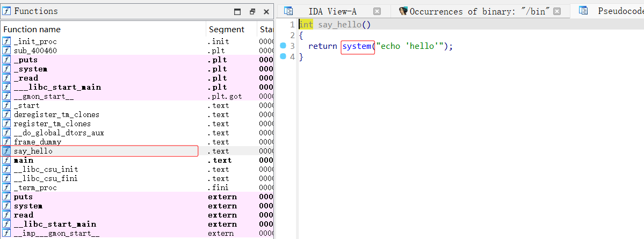Close the IDA View-A tab
Image resolution: width=644 pixels, height=239 pixels.
[x=377, y=11]
